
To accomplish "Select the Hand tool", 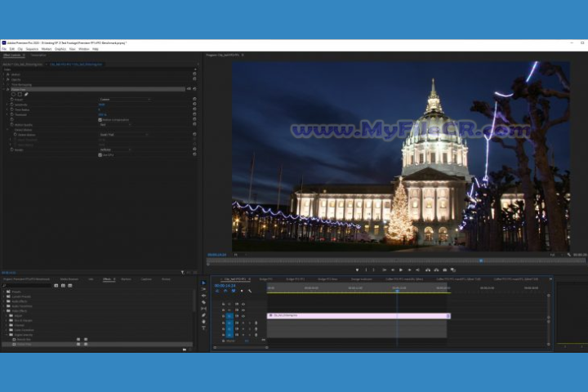I will tap(203, 322).
